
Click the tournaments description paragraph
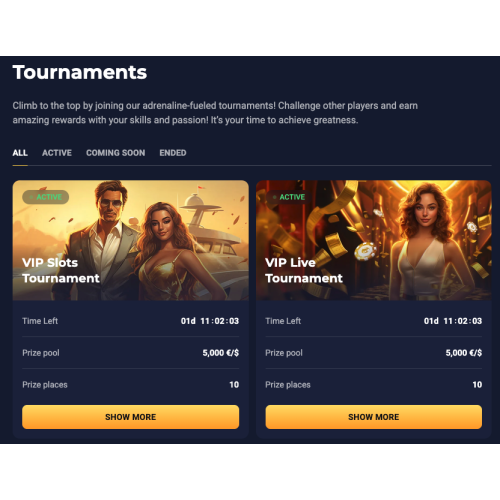tap(215, 113)
